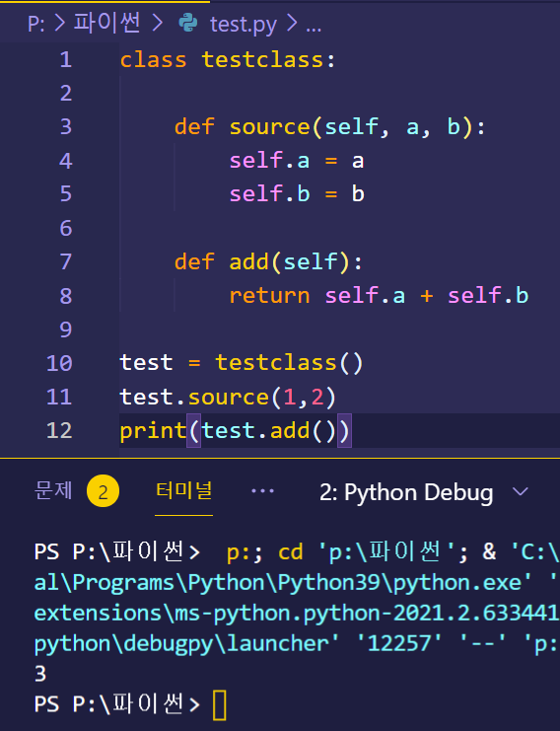Click line number 1 in the gutter
Viewport: 560px width, 731px height.
pyautogui.click(x=66, y=59)
